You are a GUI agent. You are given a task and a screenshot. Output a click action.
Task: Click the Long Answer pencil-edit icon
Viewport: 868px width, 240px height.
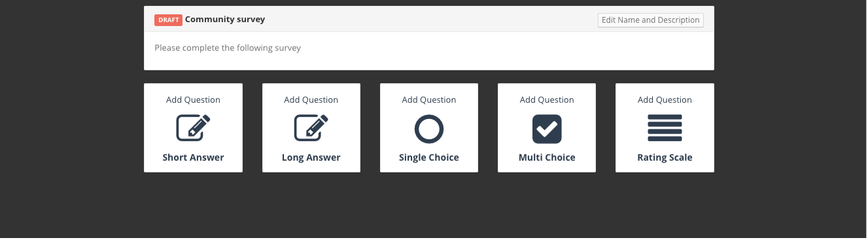pos(311,128)
